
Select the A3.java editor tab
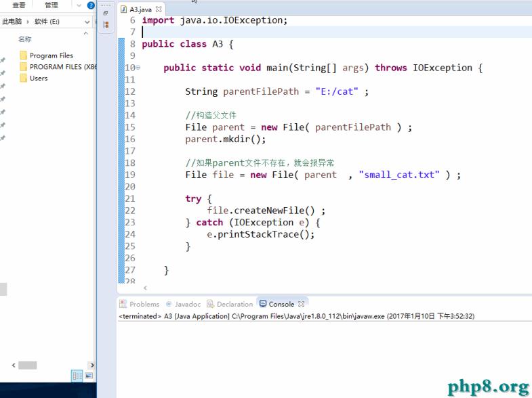tap(140, 9)
